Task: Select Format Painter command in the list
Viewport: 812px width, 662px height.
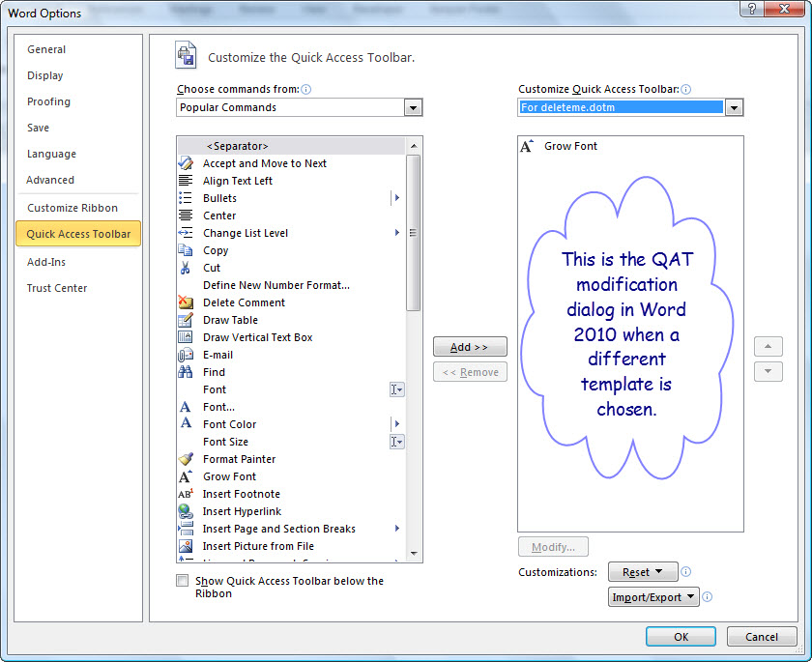Action: point(238,459)
